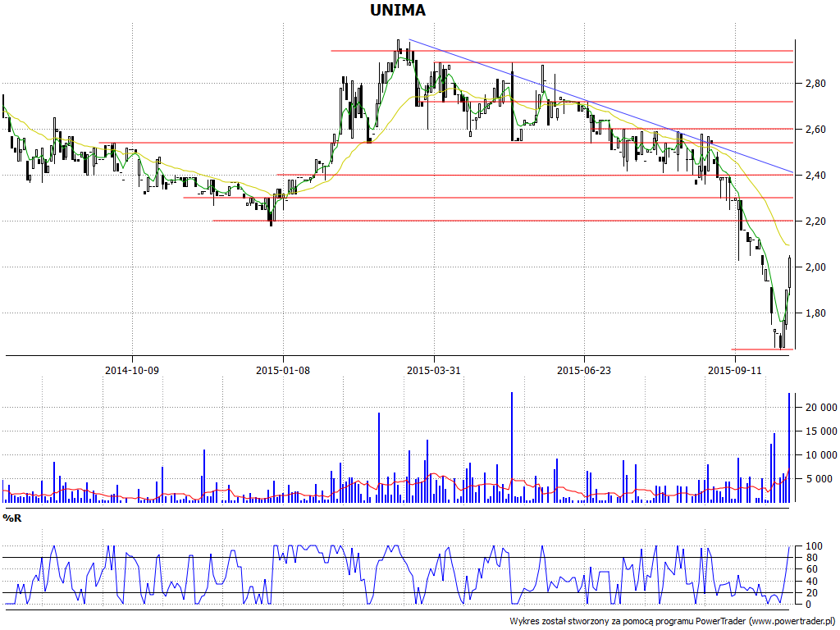Select the 2015-06-23 date label
840x630 pixels.
[584, 370]
